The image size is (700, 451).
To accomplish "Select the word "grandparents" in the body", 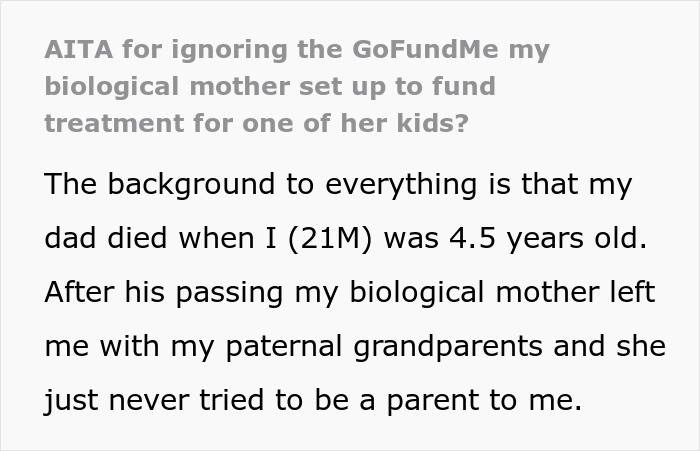I will click(448, 347).
